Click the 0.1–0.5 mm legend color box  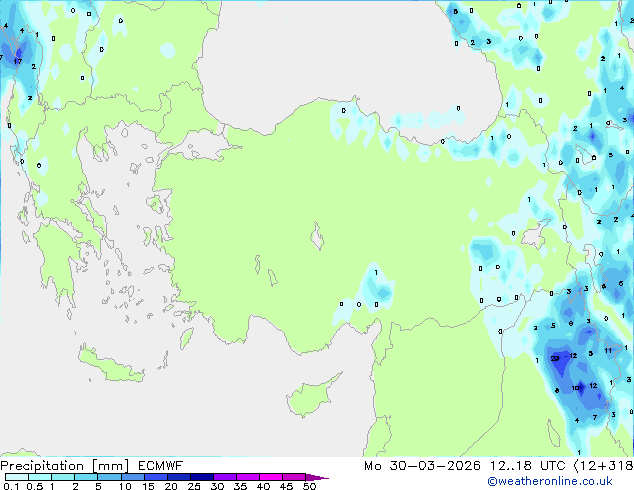[17, 477]
